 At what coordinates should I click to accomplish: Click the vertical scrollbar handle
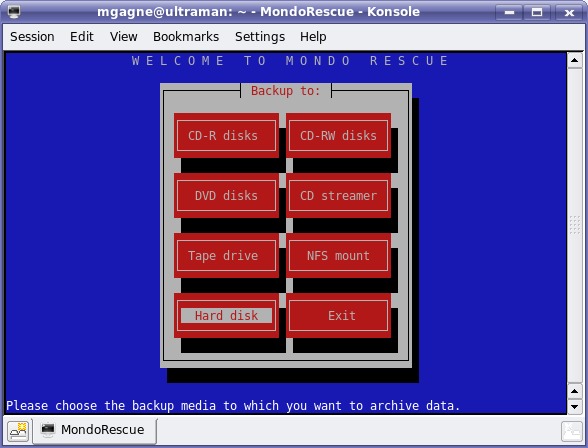(574, 225)
